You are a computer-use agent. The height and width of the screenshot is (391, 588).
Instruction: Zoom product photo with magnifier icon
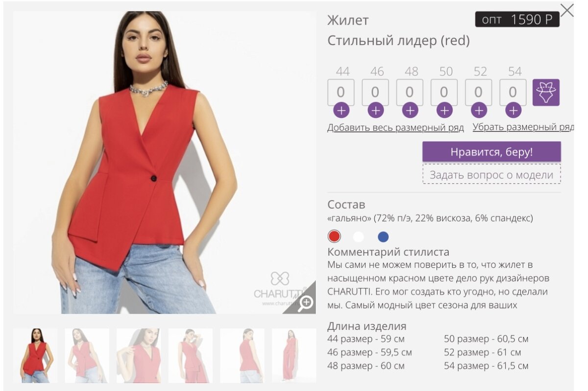point(305,303)
